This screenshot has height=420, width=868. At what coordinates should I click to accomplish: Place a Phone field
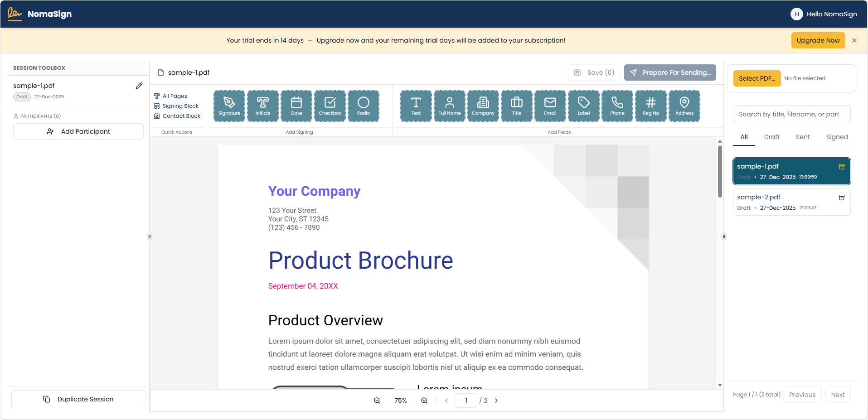point(617,106)
